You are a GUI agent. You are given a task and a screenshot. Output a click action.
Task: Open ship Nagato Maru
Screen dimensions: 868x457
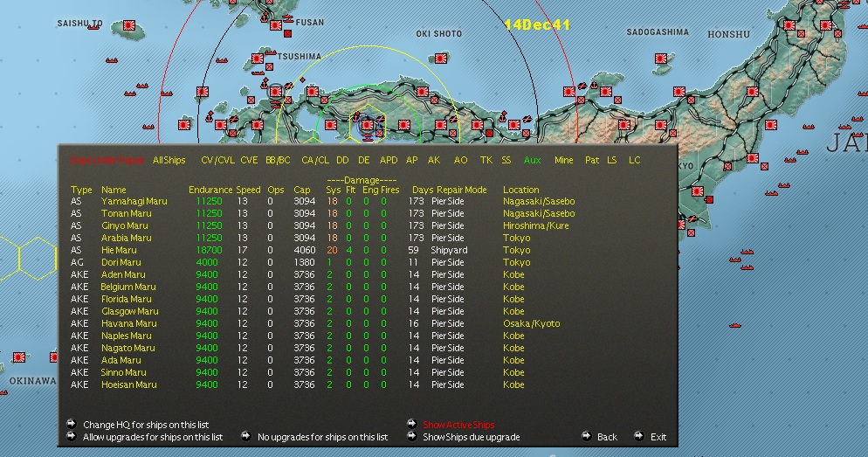pyautogui.click(x=127, y=348)
